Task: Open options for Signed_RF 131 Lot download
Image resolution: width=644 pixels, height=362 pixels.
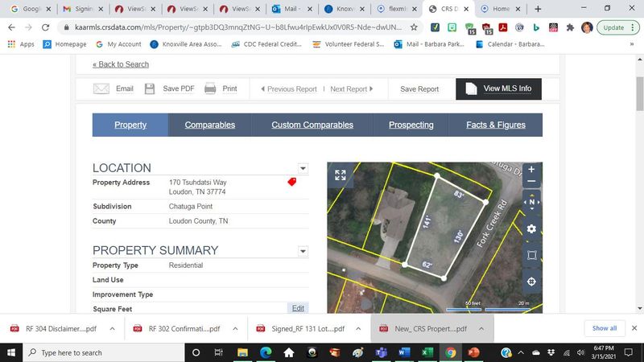Action: [358, 329]
